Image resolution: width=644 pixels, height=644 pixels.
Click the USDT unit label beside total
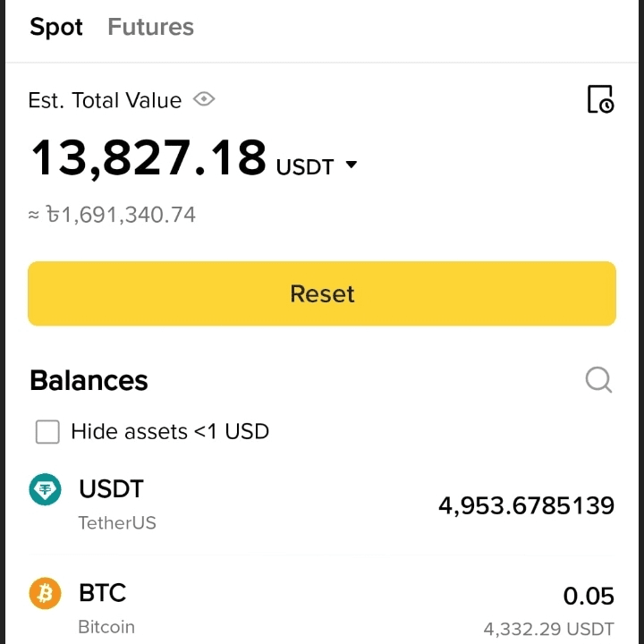click(305, 167)
